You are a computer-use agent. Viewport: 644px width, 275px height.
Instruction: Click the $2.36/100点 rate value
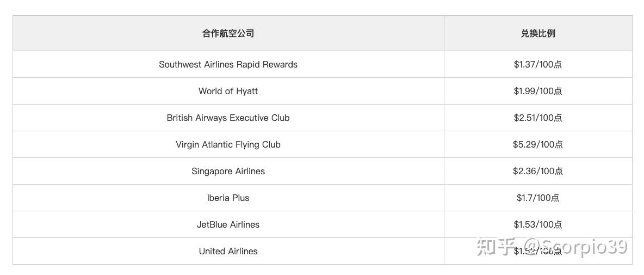[537, 171]
